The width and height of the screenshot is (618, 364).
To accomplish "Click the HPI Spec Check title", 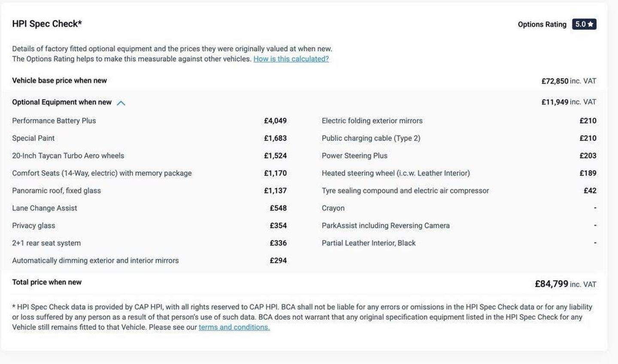I will (47, 24).
